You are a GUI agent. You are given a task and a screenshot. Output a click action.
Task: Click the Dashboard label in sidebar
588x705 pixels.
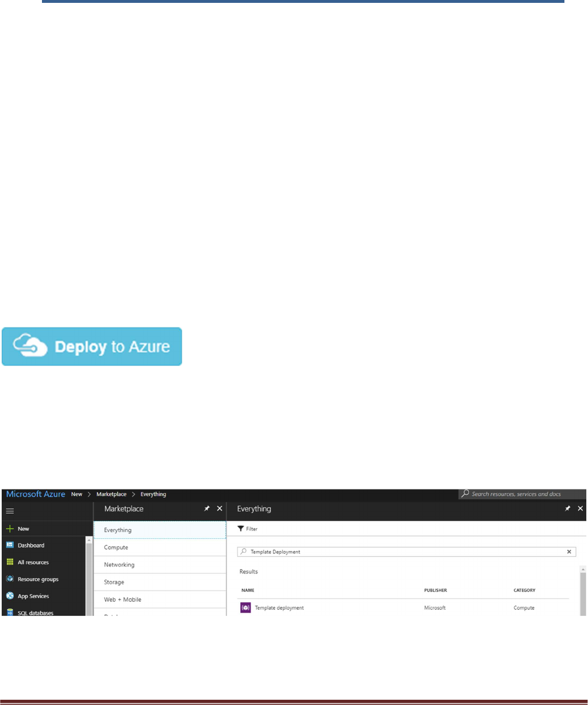(31, 545)
